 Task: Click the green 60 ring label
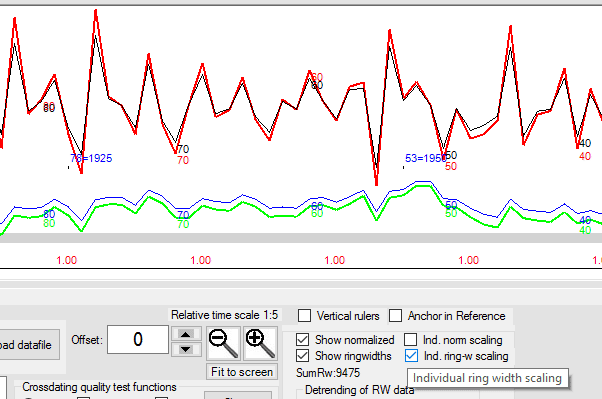317,214
